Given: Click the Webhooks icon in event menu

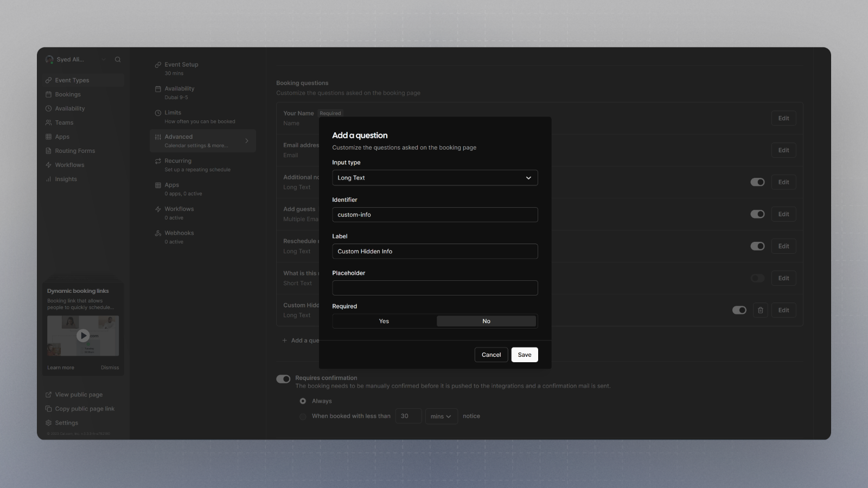Looking at the screenshot, I should point(158,233).
